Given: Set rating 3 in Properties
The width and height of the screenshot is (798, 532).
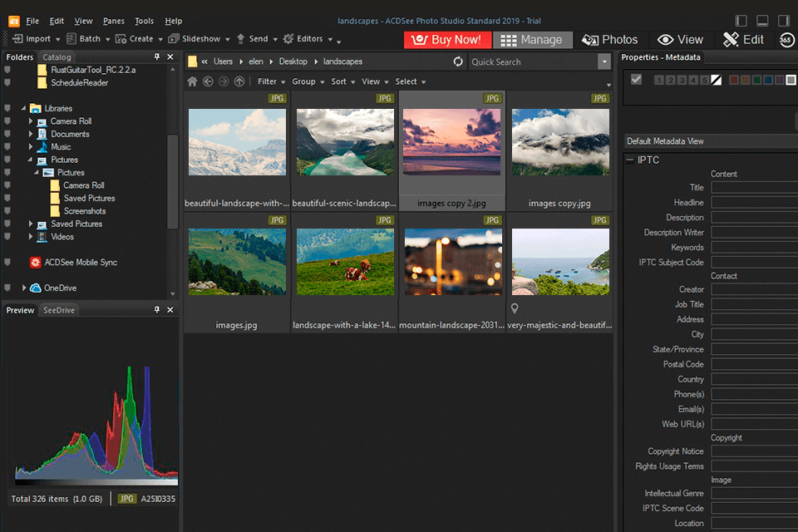Looking at the screenshot, I should [682, 80].
